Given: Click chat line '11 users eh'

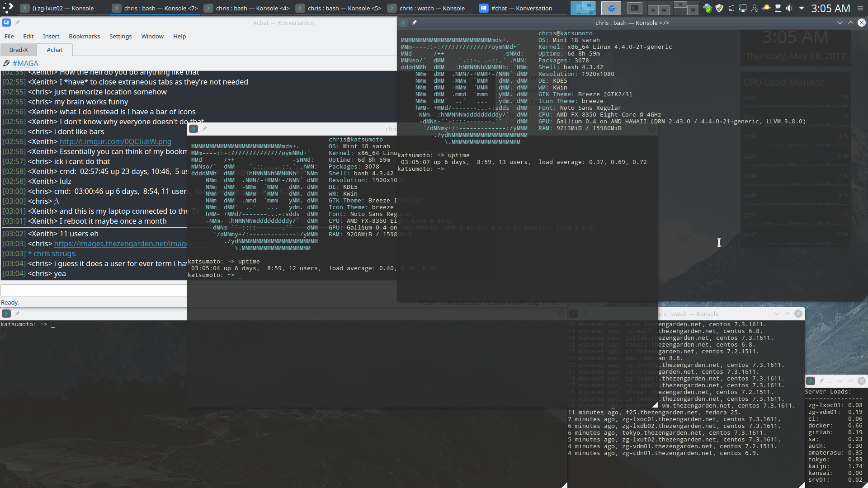Looking at the screenshot, I should (x=79, y=234).
